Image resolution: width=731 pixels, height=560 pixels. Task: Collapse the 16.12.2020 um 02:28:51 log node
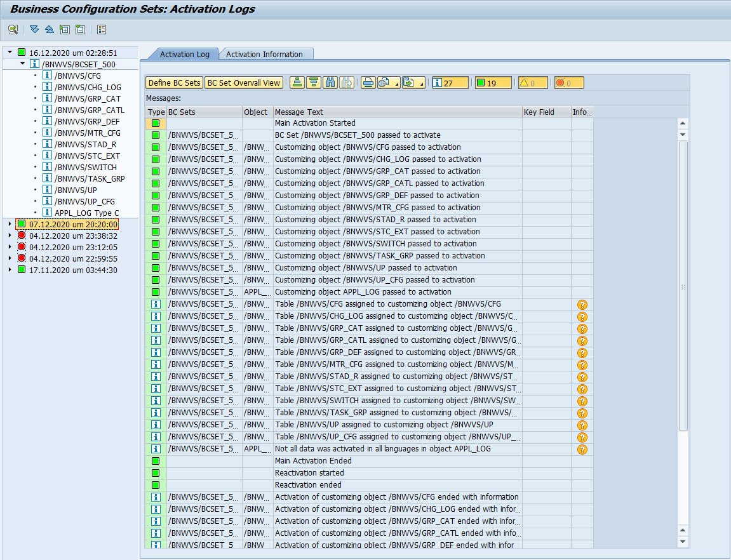coord(10,52)
